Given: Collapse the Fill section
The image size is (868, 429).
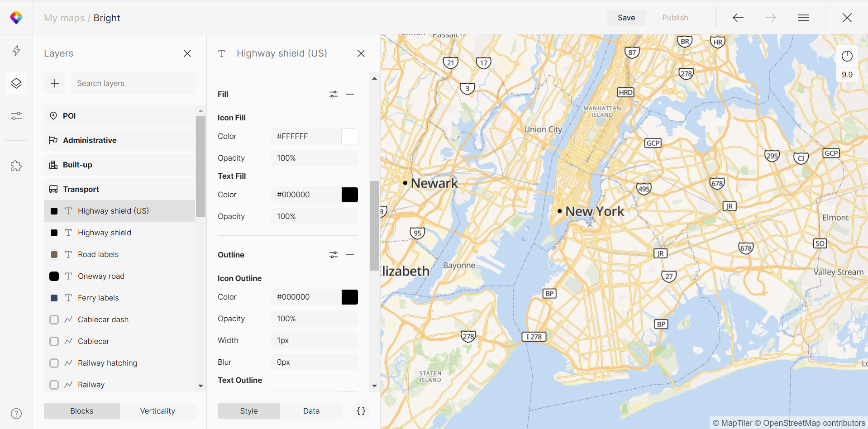Looking at the screenshot, I should [x=350, y=94].
